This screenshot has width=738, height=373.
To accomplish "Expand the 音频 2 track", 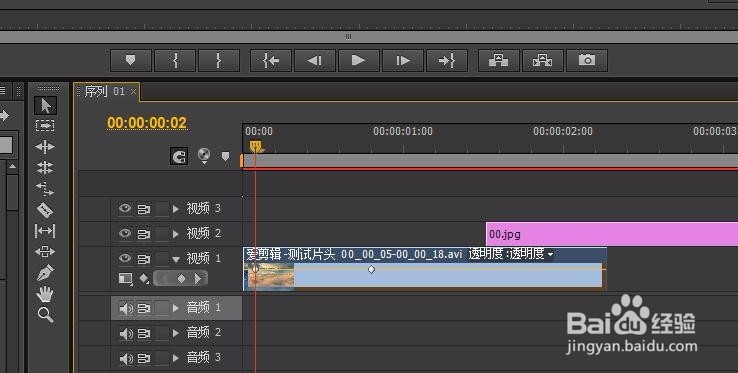I will [176, 333].
